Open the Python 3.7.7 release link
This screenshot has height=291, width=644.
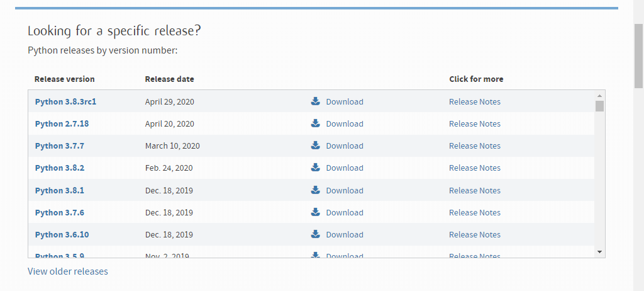pyautogui.click(x=60, y=145)
